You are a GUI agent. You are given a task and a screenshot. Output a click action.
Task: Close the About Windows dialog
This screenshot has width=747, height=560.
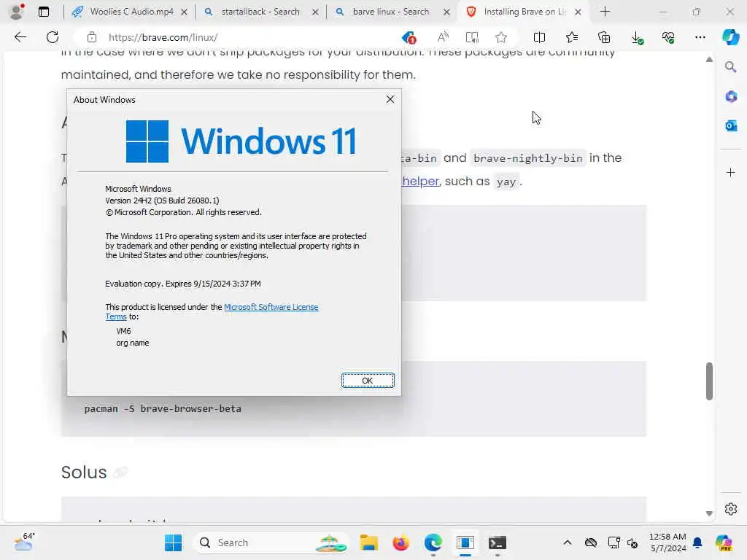point(390,99)
